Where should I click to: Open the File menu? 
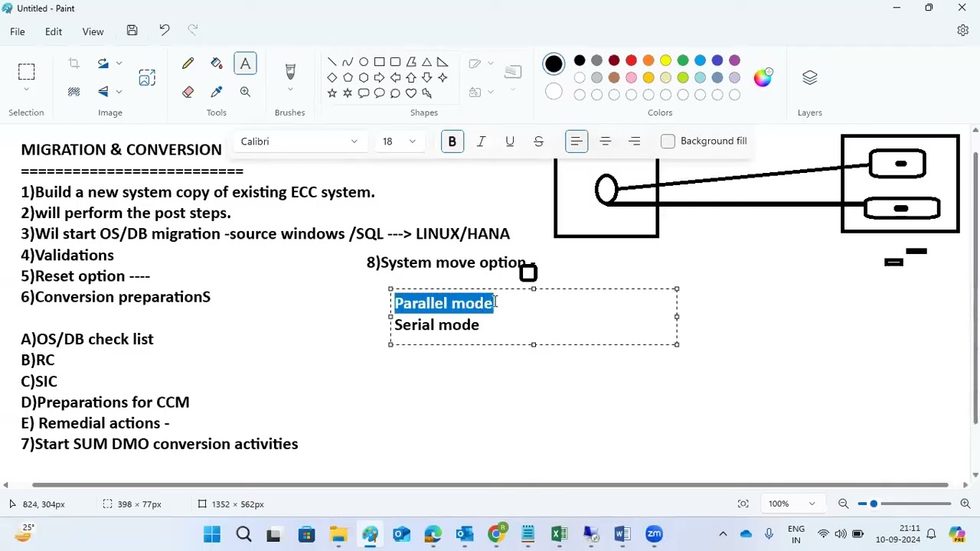[17, 31]
